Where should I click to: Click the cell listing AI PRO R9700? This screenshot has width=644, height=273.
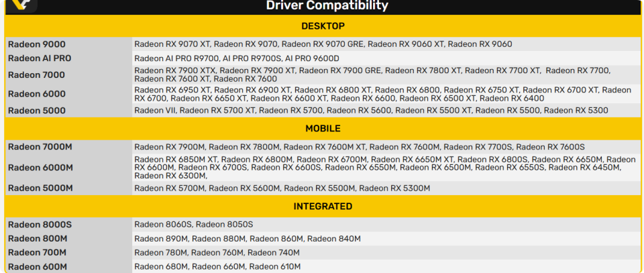coord(386,58)
